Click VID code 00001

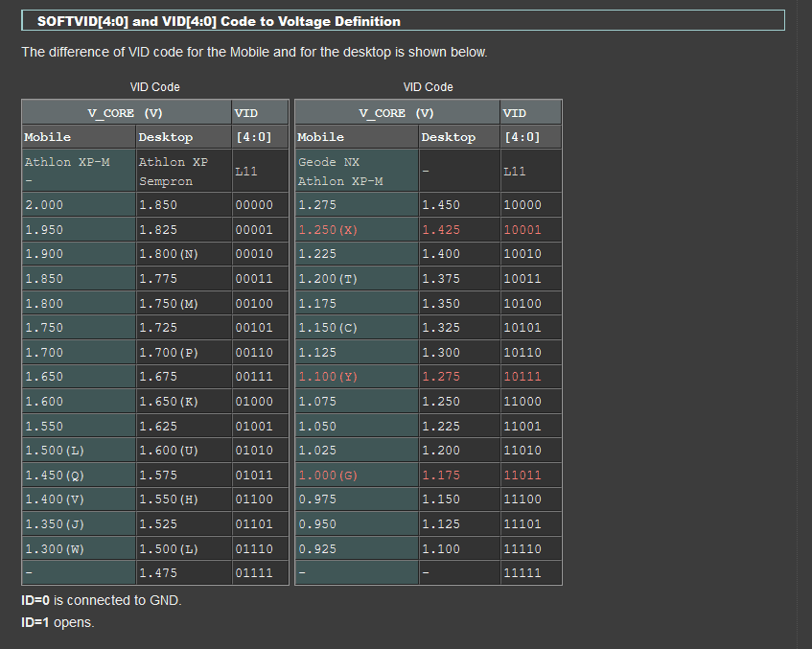[254, 229]
